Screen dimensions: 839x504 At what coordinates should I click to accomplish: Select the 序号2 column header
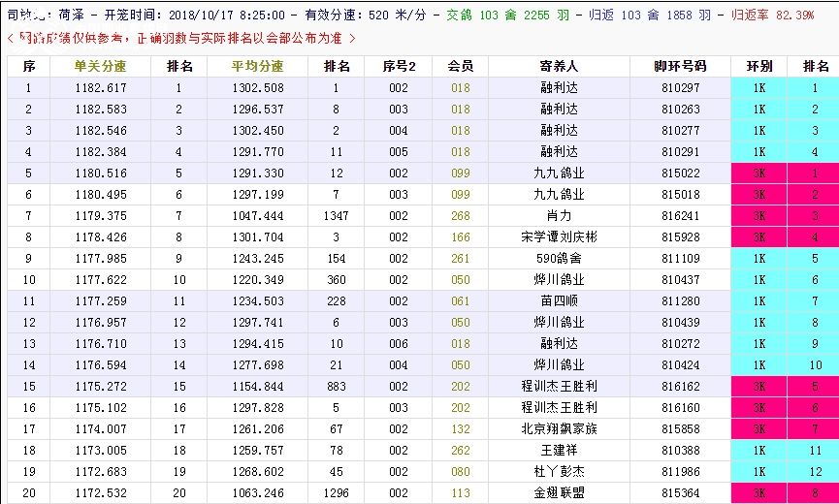click(399, 66)
